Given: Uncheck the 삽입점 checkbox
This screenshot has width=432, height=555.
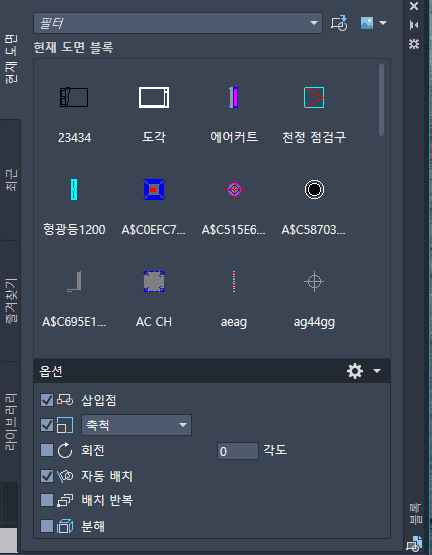Looking at the screenshot, I should click(47, 400).
